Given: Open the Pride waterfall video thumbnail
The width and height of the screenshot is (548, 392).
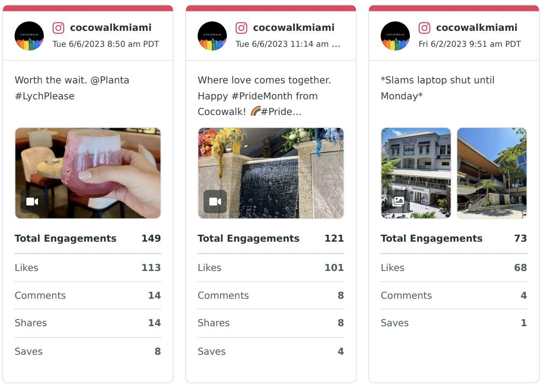Looking at the screenshot, I should pos(271,173).
